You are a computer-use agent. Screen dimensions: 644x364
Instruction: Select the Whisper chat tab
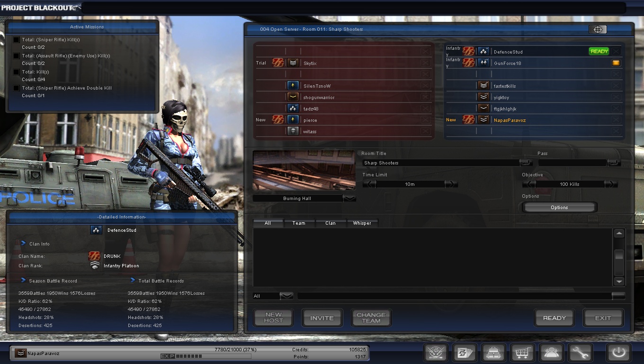pos(362,223)
